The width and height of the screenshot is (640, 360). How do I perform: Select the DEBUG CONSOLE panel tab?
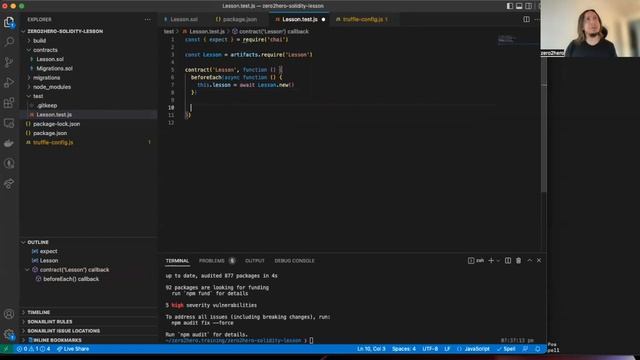click(294, 261)
